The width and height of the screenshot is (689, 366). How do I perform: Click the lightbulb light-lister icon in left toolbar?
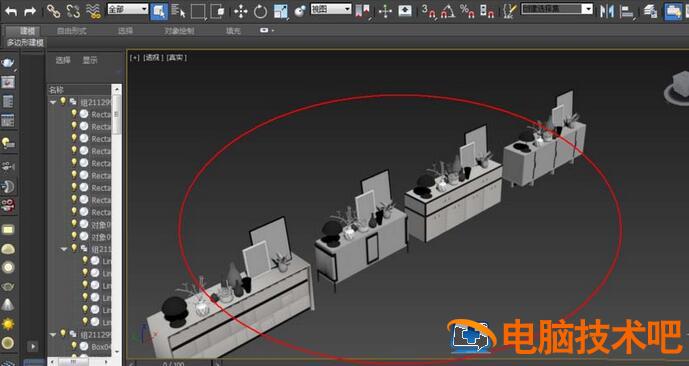8,143
